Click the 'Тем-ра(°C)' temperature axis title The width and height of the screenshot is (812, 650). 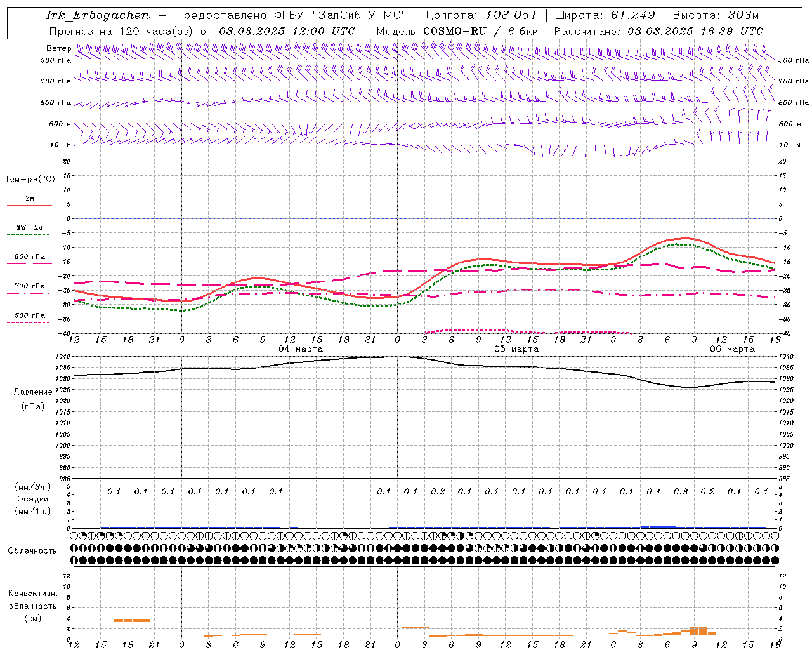coord(30,180)
